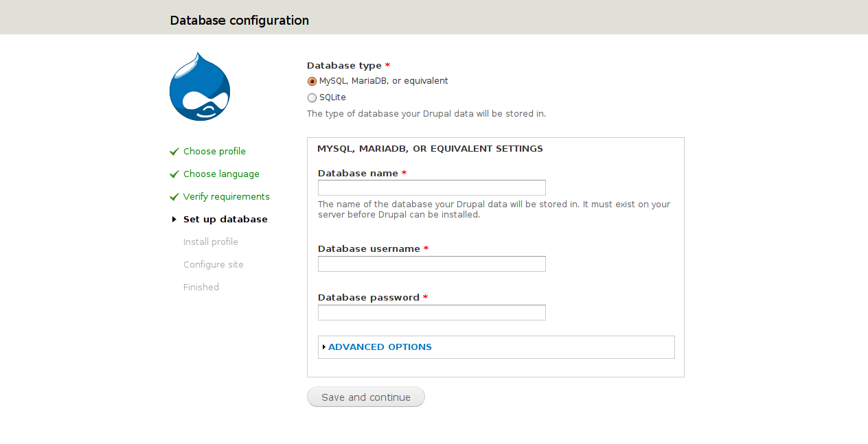
Task: Click into the Database name field
Action: point(432,187)
